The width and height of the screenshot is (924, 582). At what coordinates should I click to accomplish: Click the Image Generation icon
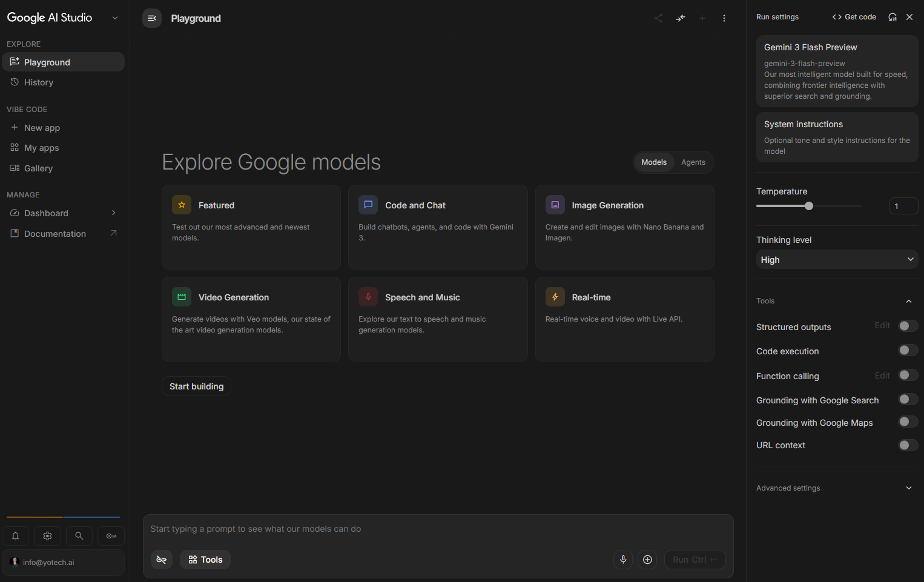pyautogui.click(x=555, y=205)
